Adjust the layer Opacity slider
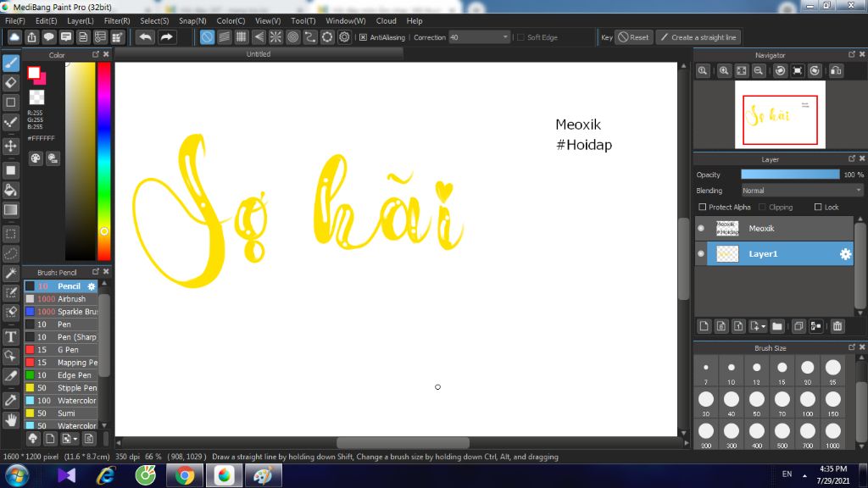Screen dimensions: 868x488 click(x=790, y=175)
